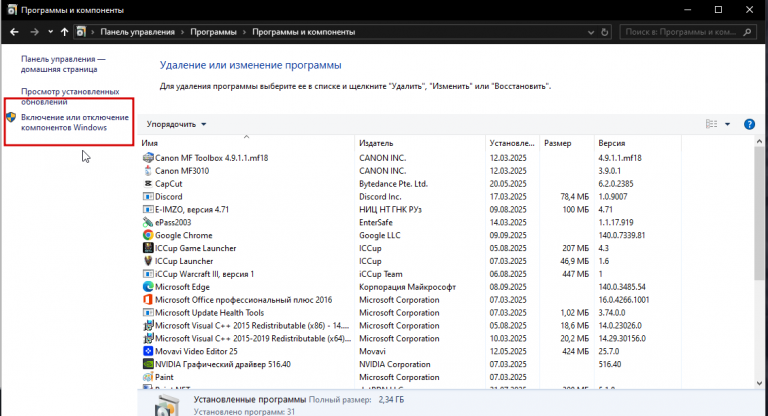Screen dimensions: 768x416
Task: Open Панель управления breadcrumb
Action: (x=137, y=32)
